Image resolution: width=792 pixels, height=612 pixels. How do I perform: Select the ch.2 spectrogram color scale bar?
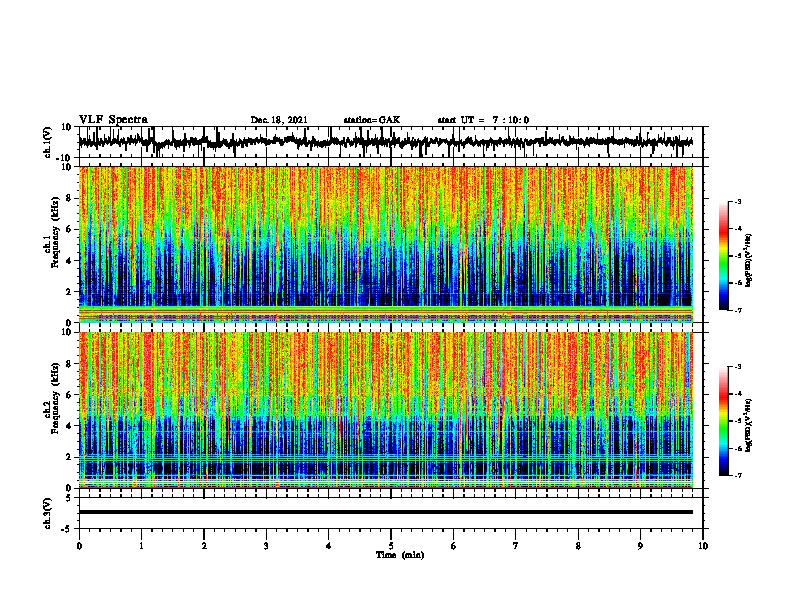(x=723, y=421)
